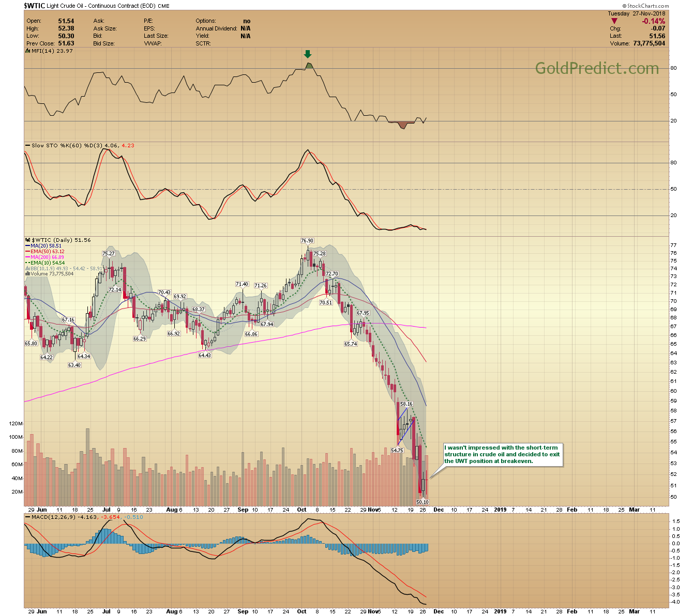Click the 50.10 low price label
Screen dimensions: 693x616
(423, 502)
